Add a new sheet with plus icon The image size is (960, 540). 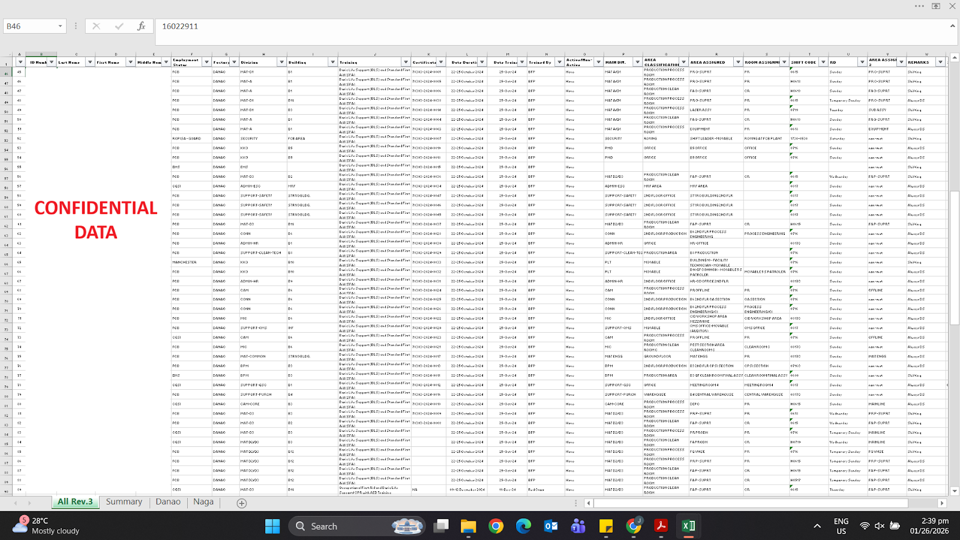point(242,503)
